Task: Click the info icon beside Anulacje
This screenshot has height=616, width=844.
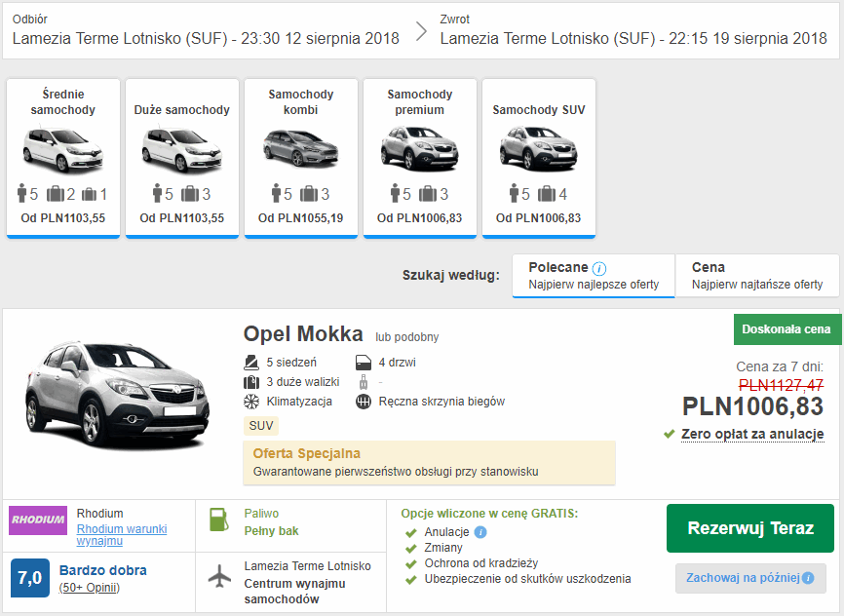Action: [x=480, y=532]
